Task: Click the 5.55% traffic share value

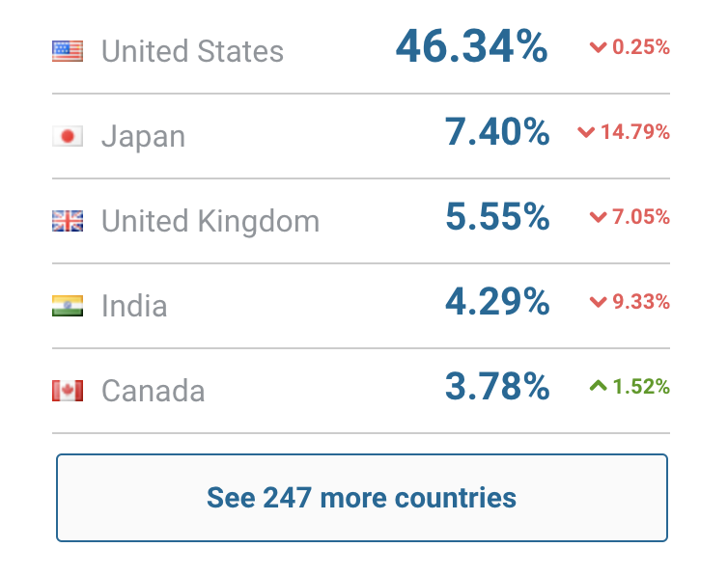Action: pos(497,217)
